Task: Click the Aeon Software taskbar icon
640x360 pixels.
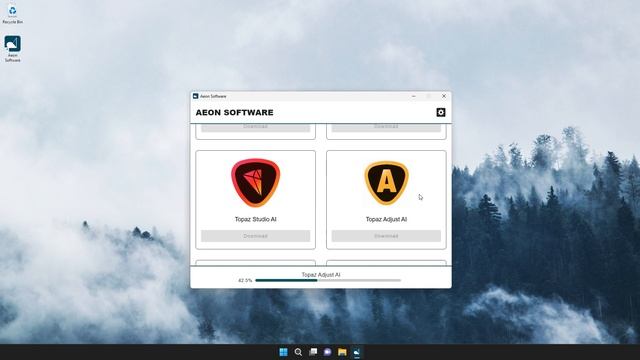Action: click(357, 352)
